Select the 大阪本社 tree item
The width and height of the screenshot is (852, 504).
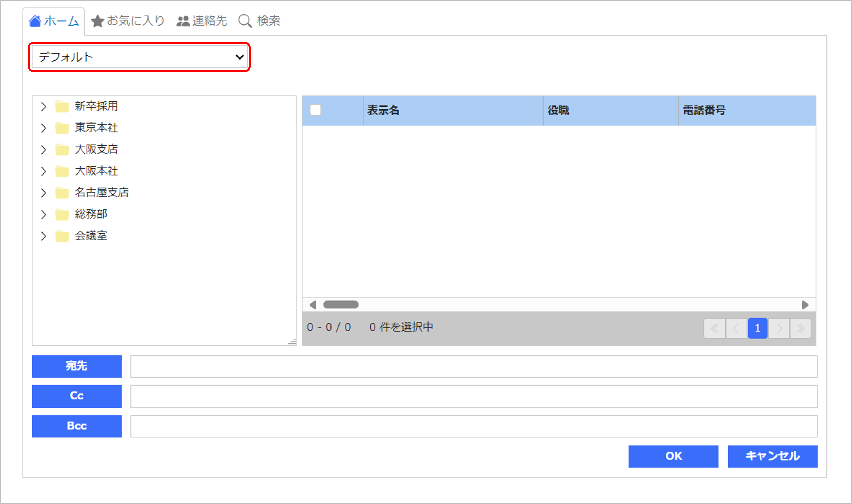click(96, 171)
